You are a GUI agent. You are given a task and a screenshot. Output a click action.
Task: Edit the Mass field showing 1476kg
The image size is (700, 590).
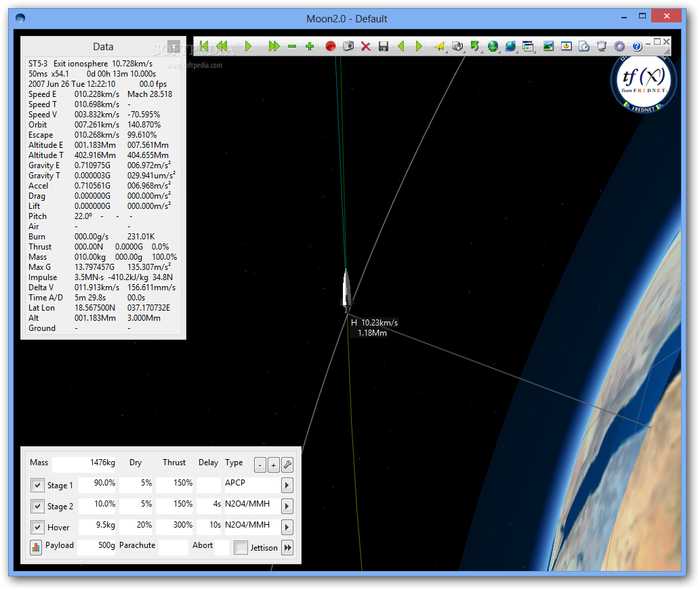[83, 464]
